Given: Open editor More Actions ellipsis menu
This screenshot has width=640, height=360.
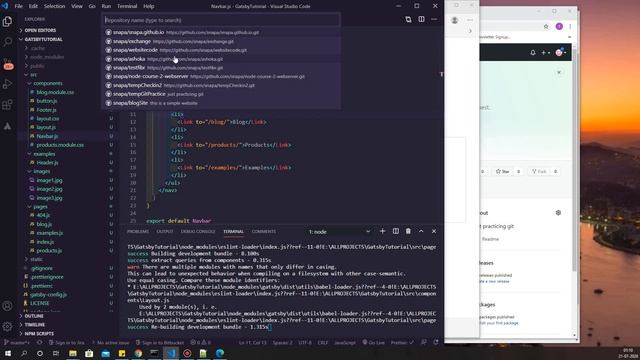Looking at the screenshot, I should [434, 19].
